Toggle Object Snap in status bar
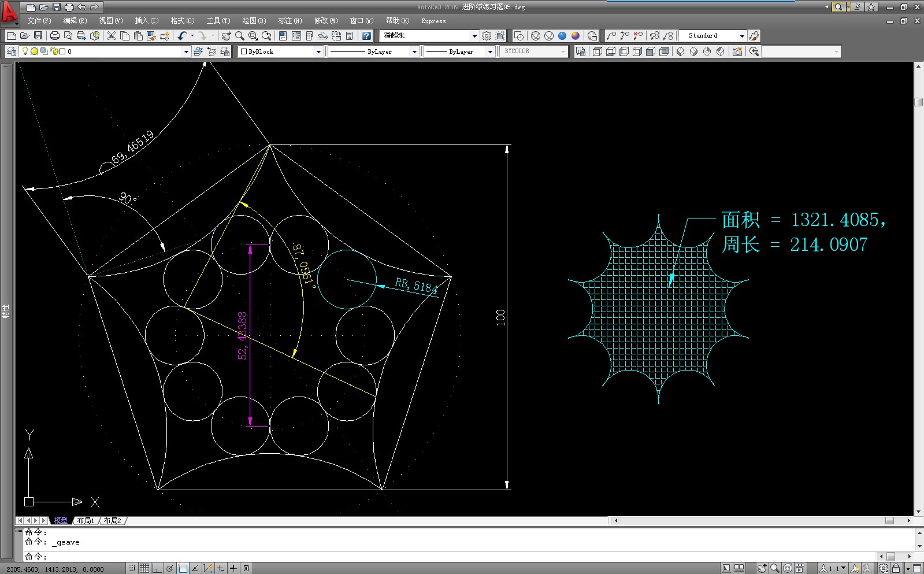This screenshot has height=574, width=924. (x=183, y=568)
